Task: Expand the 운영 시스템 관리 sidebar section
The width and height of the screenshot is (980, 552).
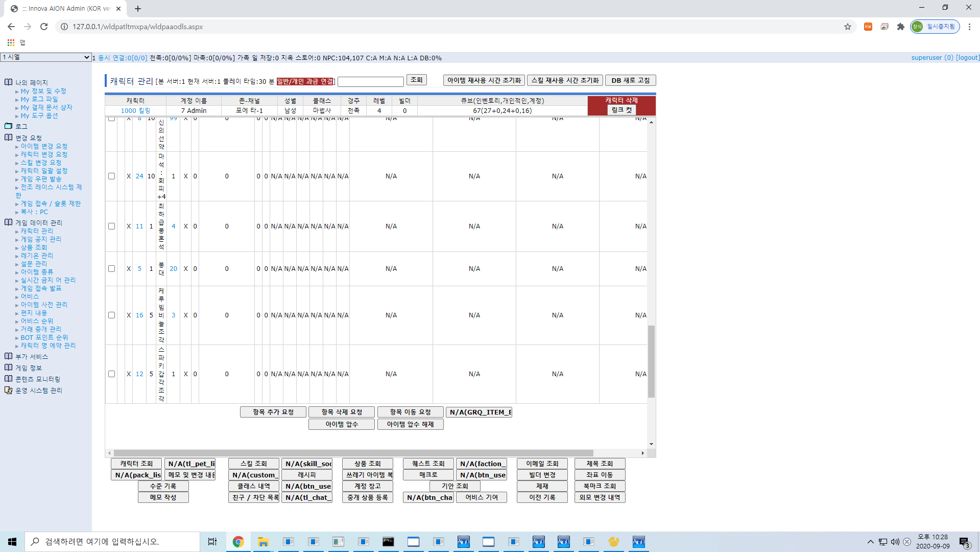Action: (39, 390)
